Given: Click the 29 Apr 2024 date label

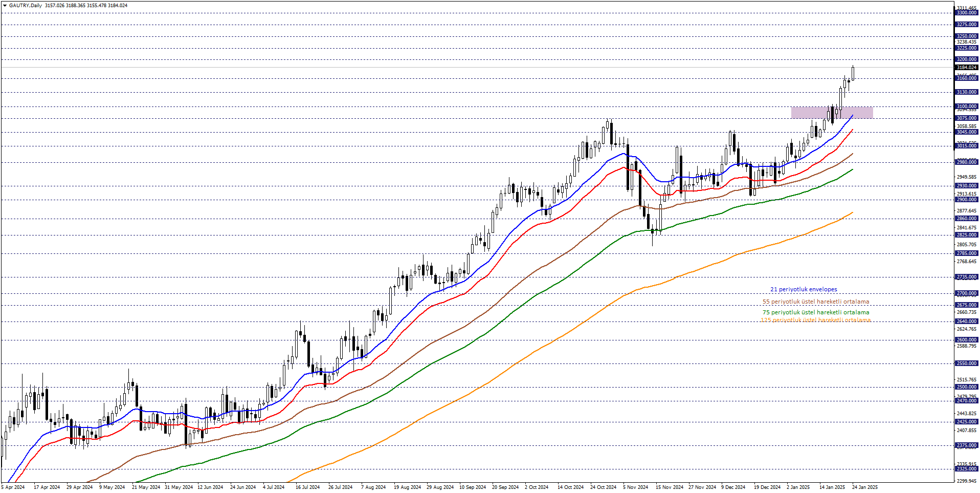Looking at the screenshot, I should (79, 487).
